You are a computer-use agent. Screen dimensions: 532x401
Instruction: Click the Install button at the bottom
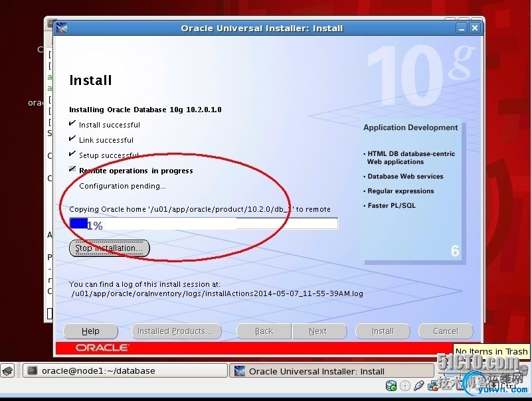coord(383,331)
